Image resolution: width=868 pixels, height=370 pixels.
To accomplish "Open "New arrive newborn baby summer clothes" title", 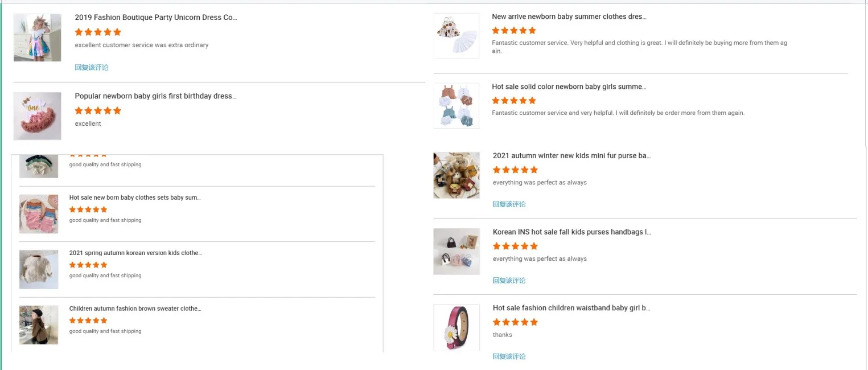I will 569,17.
